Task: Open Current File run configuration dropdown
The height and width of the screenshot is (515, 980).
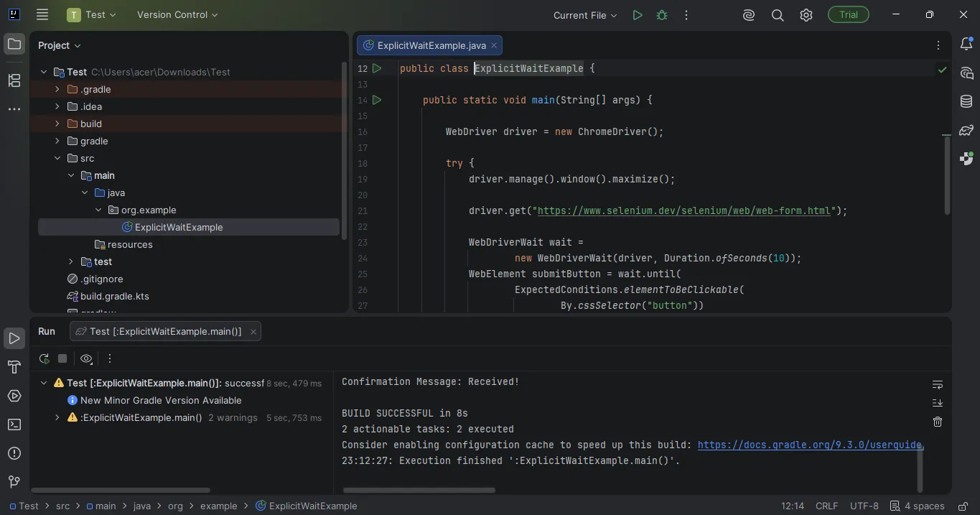Action: (x=585, y=15)
